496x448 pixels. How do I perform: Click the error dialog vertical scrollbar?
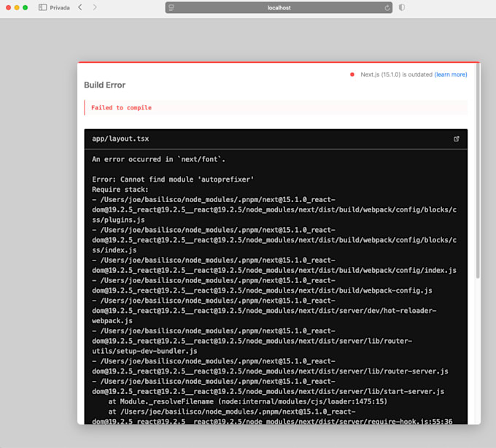[x=478, y=171]
